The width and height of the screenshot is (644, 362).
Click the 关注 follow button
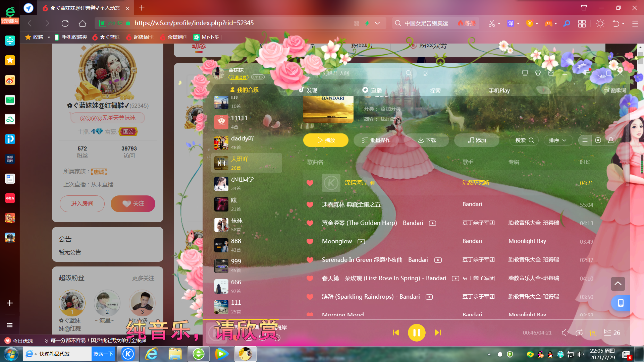click(x=133, y=204)
